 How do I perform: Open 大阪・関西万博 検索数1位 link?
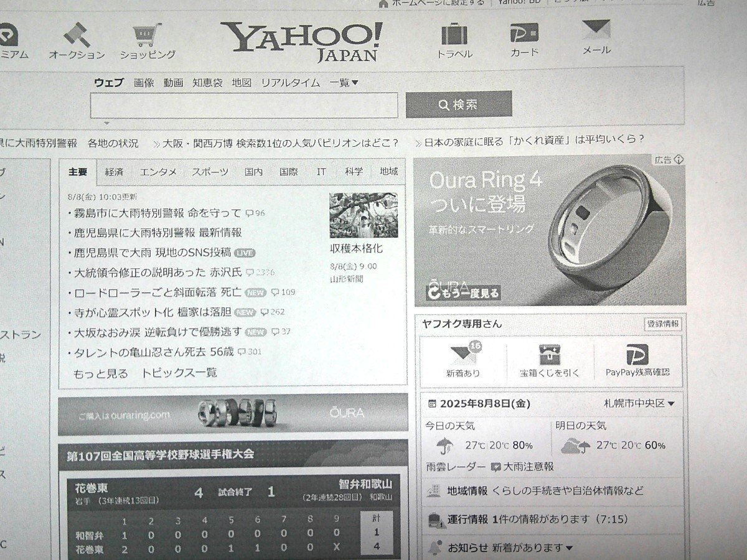280,143
